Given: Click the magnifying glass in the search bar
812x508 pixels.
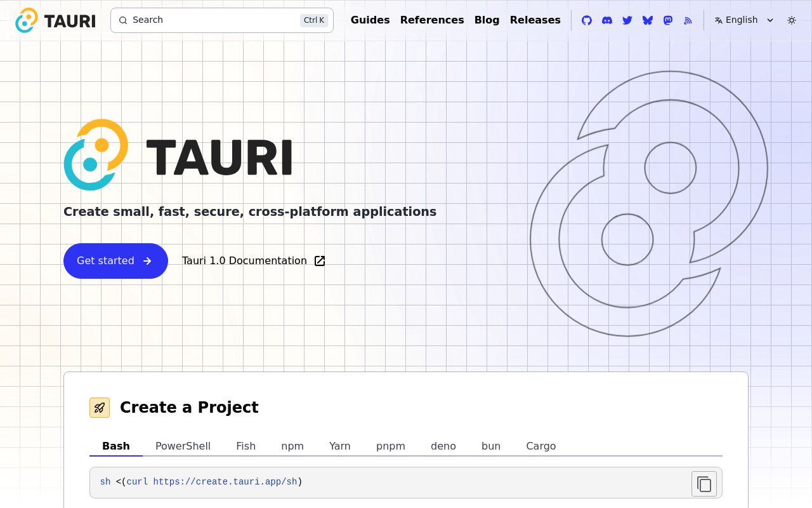Looking at the screenshot, I should pyautogui.click(x=123, y=20).
